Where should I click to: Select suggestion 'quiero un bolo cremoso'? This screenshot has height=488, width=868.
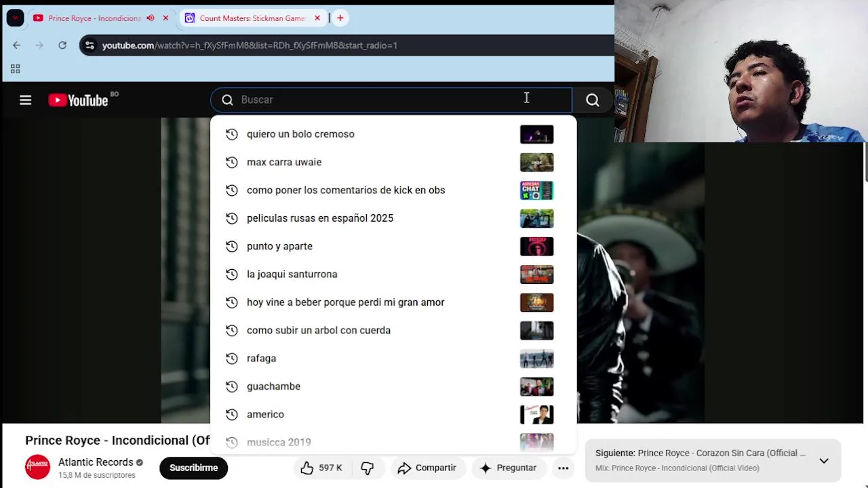point(393,134)
